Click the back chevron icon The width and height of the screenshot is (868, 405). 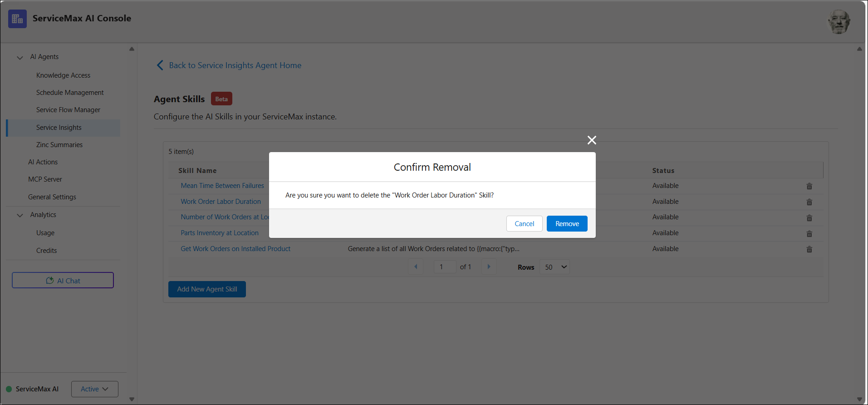pyautogui.click(x=160, y=65)
